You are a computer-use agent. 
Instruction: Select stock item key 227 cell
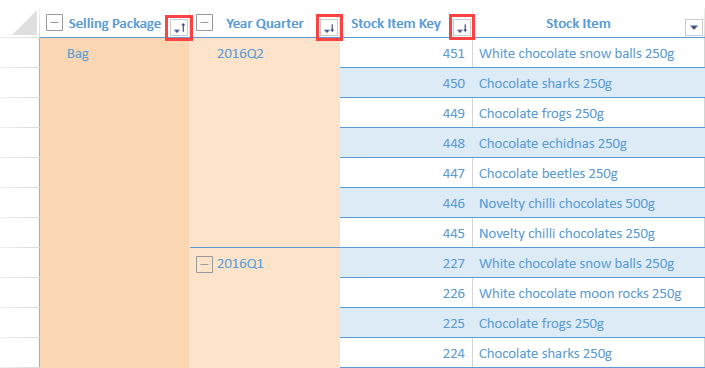(406, 263)
